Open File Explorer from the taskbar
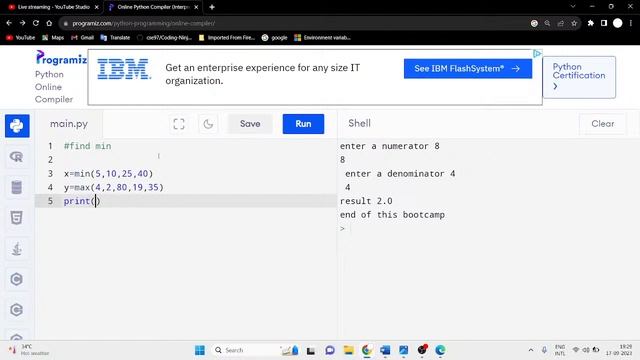 348,350
